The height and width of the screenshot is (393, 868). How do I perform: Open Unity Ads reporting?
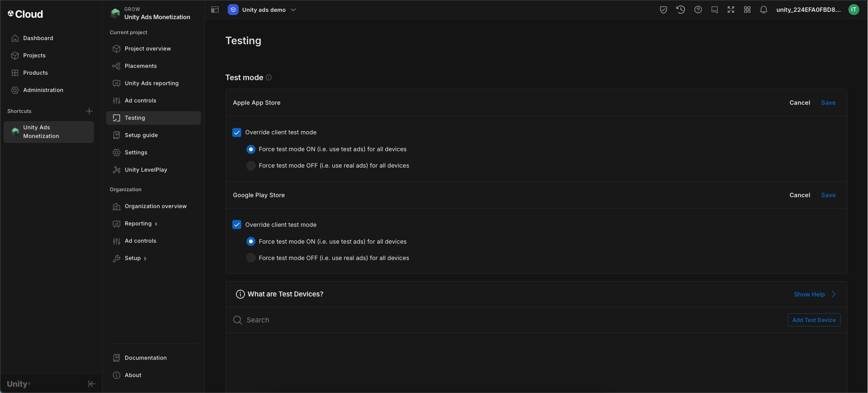[x=153, y=83]
